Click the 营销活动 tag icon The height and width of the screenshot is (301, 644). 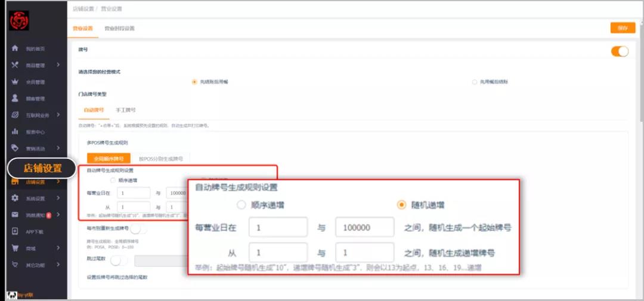16,148
